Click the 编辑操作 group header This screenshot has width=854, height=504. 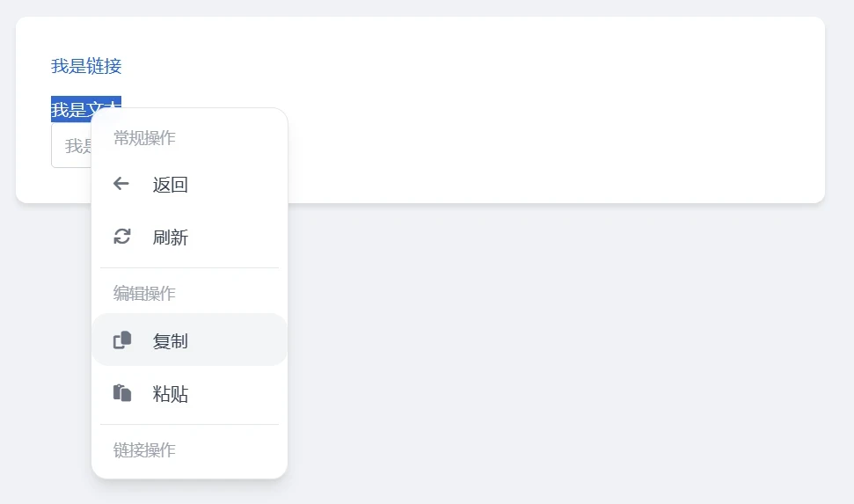(x=144, y=294)
